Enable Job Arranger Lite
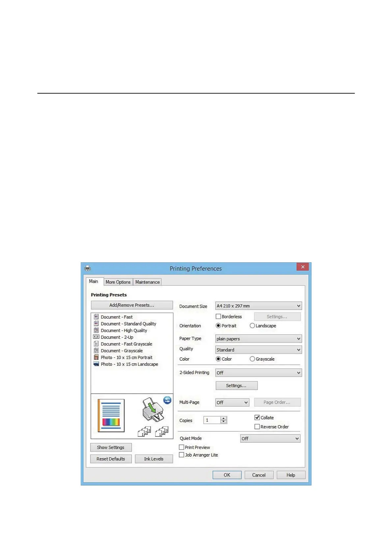The width and height of the screenshot is (392, 555). coord(182,455)
